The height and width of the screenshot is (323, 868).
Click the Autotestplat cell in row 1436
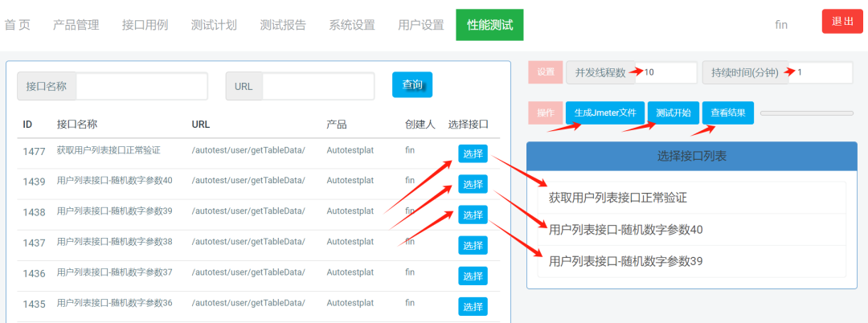(x=350, y=272)
